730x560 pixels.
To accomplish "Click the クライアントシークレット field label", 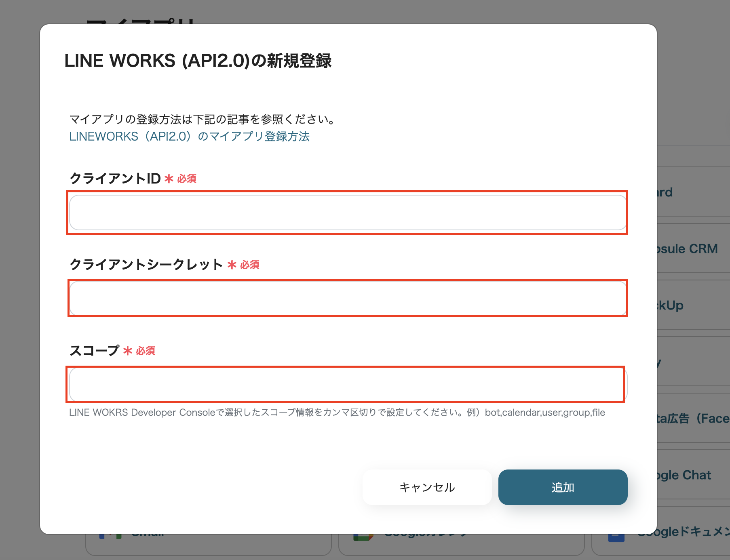I will pos(146,265).
